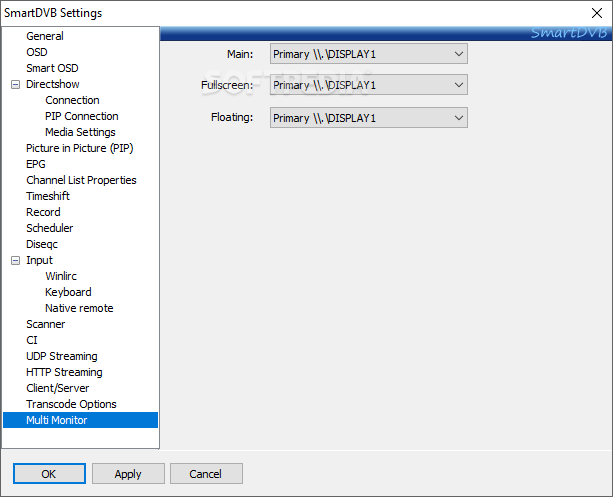Open PIP Connection settings
Screen dimensions: 613x497
(x=81, y=116)
